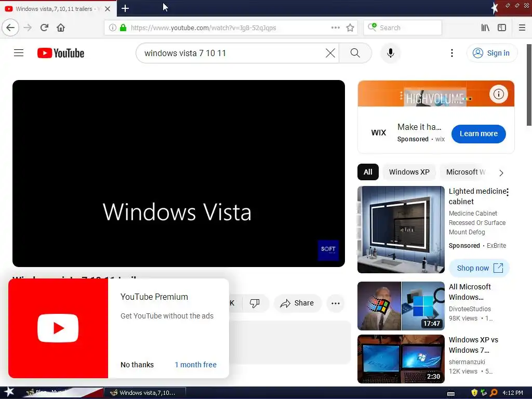The image size is (532, 399).
Task: Click the star icon in title bar
Action: pyautogui.click(x=495, y=8)
